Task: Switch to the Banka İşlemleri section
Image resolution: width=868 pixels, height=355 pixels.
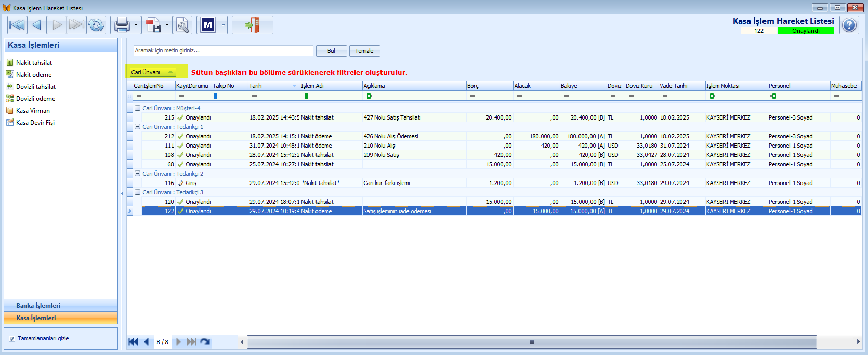Action: pos(61,306)
